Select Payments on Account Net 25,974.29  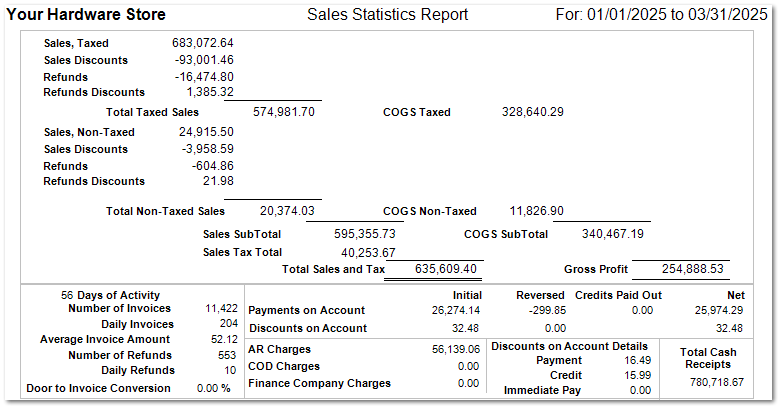coord(719,310)
